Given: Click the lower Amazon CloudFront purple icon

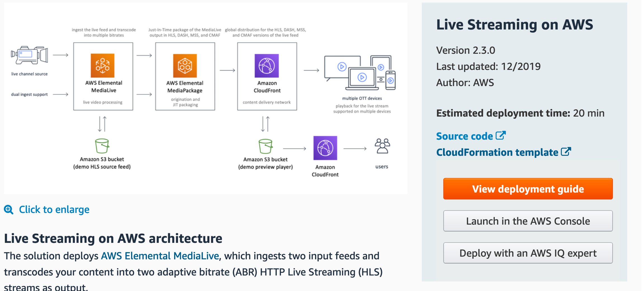Looking at the screenshot, I should tap(325, 148).
